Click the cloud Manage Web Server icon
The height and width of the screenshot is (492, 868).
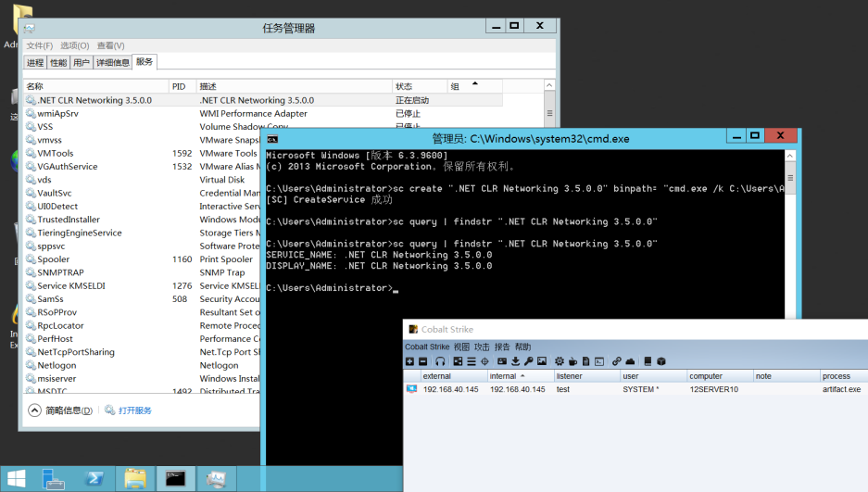click(x=630, y=361)
